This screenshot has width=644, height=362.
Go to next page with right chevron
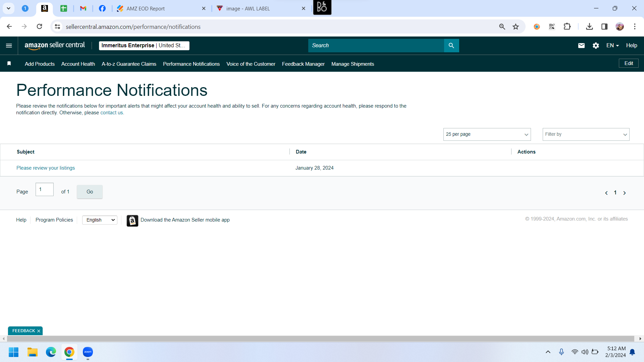625,193
